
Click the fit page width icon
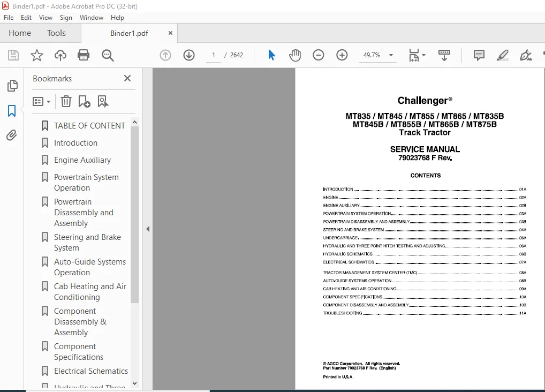pos(414,55)
